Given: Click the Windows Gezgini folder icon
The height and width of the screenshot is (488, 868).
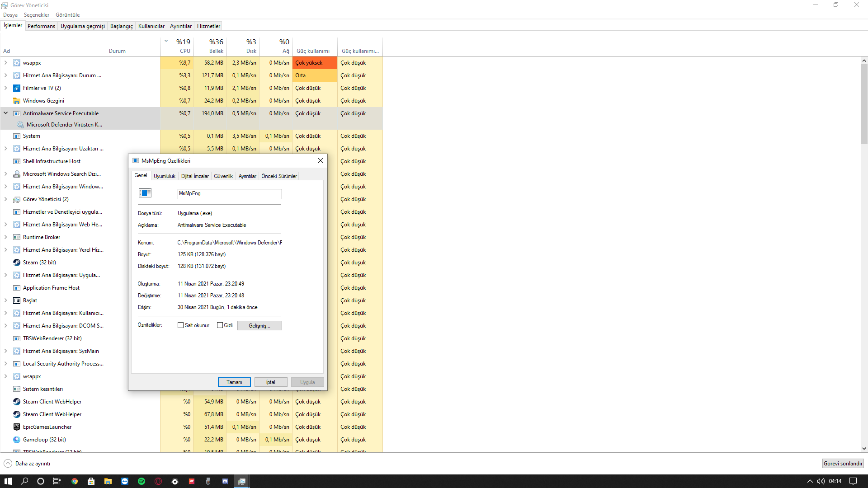Looking at the screenshot, I should [17, 101].
